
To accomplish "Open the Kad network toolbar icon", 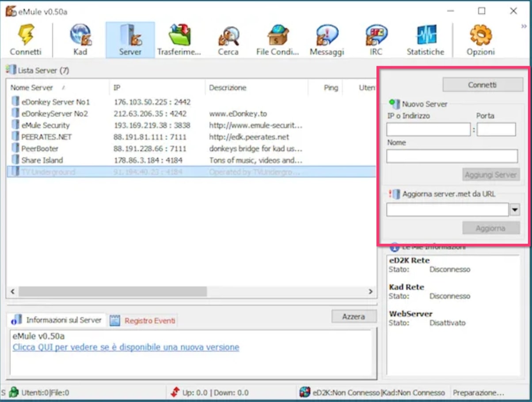I will point(80,35).
